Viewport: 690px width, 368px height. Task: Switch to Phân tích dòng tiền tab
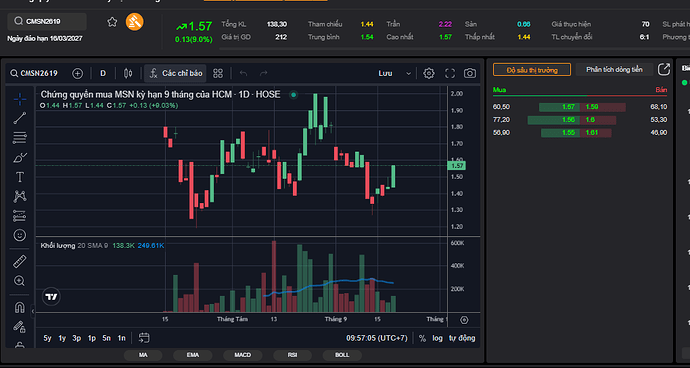pyautogui.click(x=614, y=70)
